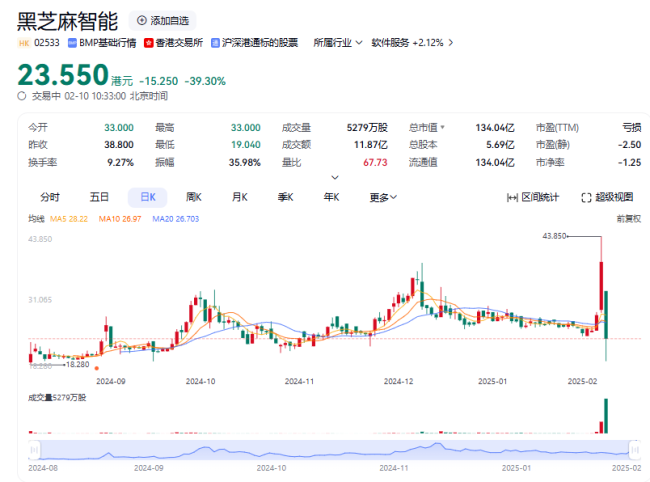Click the 昨收 38.800 value

[119, 145]
